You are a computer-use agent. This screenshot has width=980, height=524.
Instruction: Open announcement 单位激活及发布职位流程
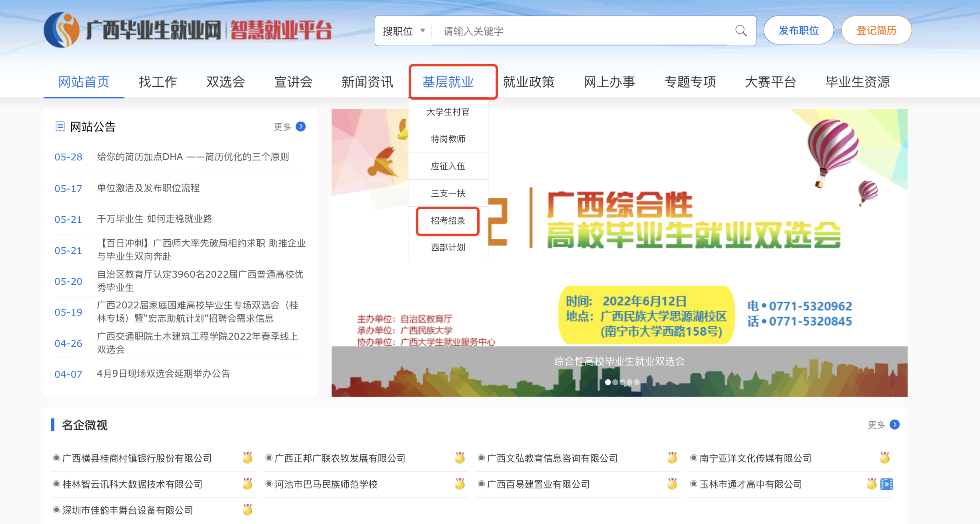click(x=148, y=188)
